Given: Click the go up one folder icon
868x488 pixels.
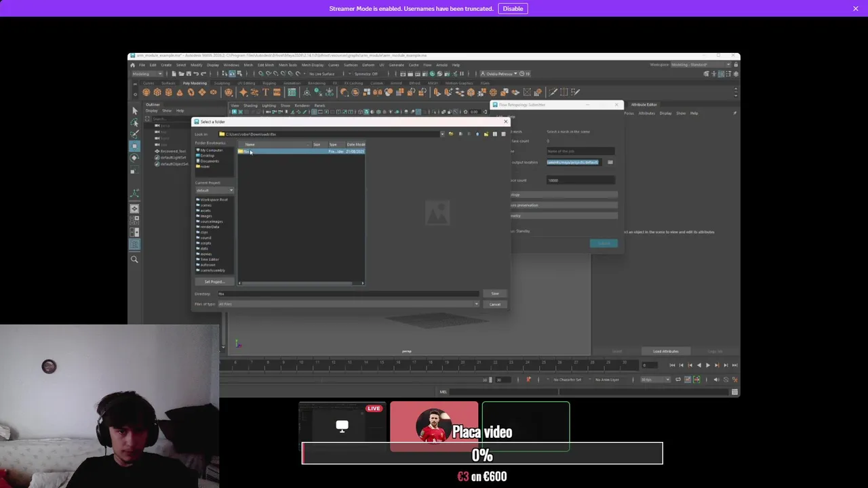Looking at the screenshot, I should pos(477,134).
